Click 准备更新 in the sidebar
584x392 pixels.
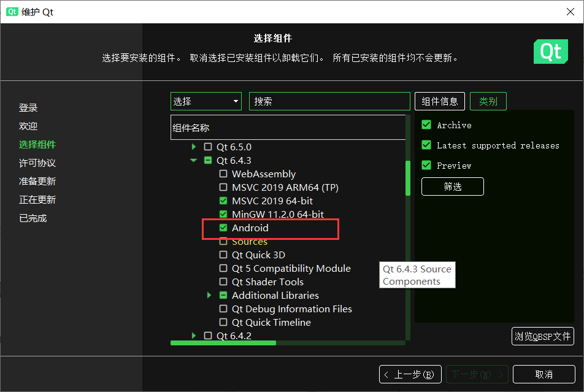(37, 182)
